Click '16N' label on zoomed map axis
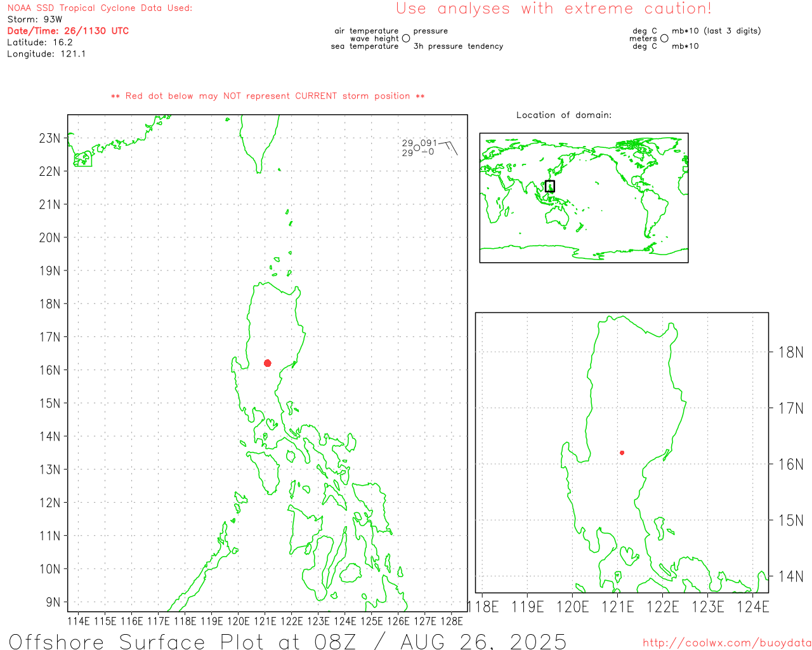This screenshot has height=650, width=812. coord(790,465)
